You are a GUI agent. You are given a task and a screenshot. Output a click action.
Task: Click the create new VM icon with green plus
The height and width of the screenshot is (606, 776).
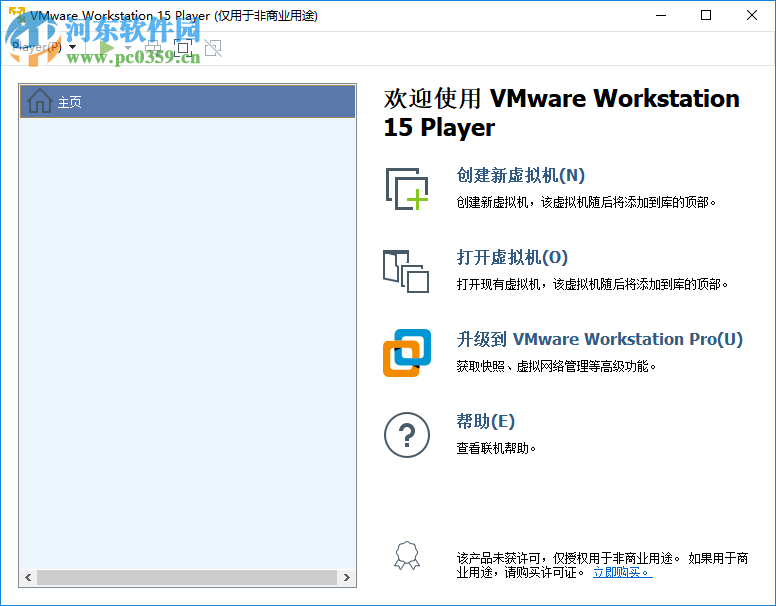click(407, 189)
